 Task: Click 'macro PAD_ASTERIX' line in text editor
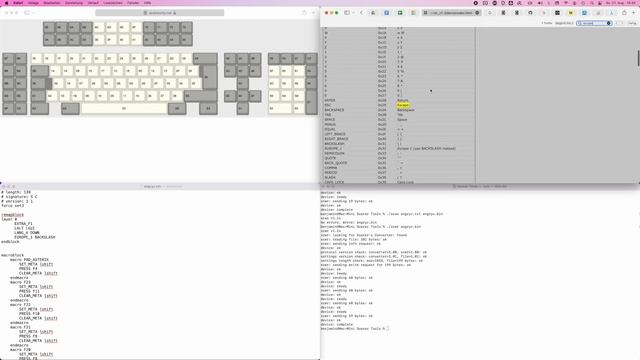point(29,260)
